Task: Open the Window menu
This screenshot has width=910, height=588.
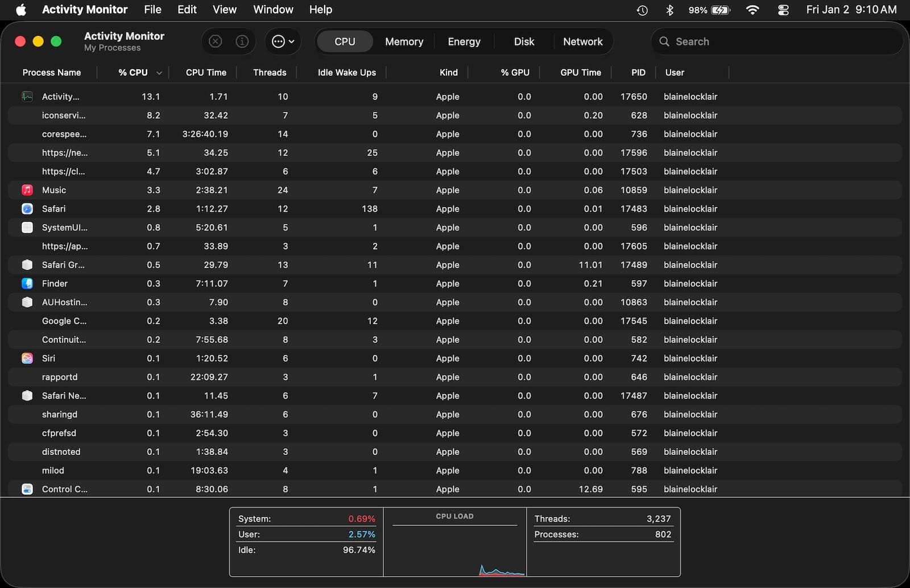Action: [x=273, y=10]
